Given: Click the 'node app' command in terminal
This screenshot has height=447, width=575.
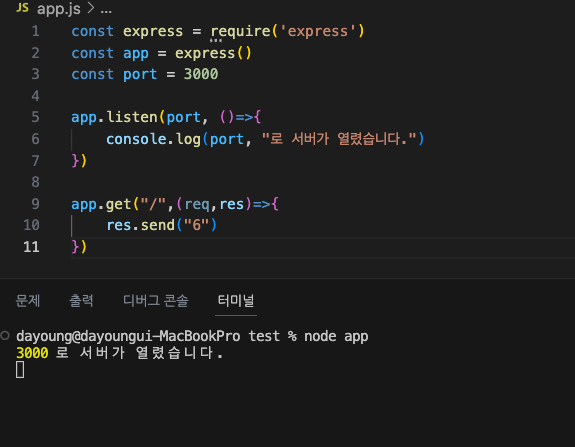Looking at the screenshot, I should point(336,336).
